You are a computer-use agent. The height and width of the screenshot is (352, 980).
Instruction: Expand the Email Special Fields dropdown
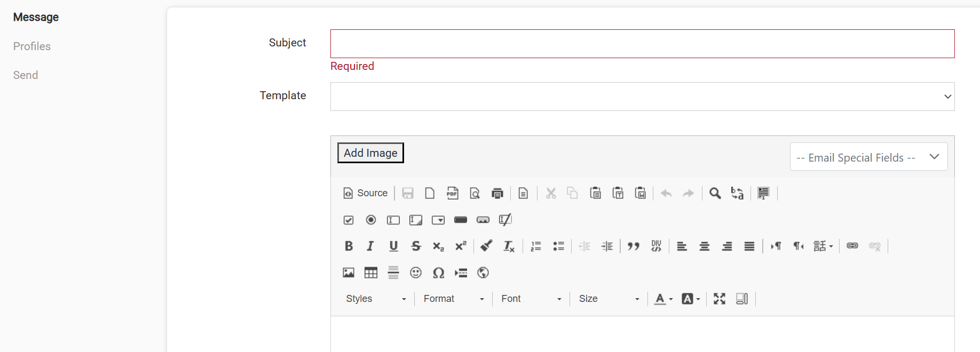point(868,157)
